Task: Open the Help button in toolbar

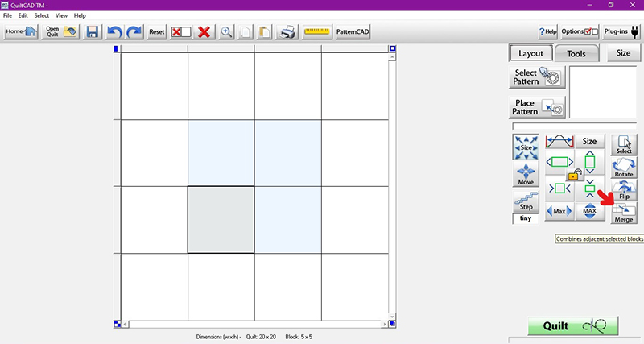Action: [548, 31]
